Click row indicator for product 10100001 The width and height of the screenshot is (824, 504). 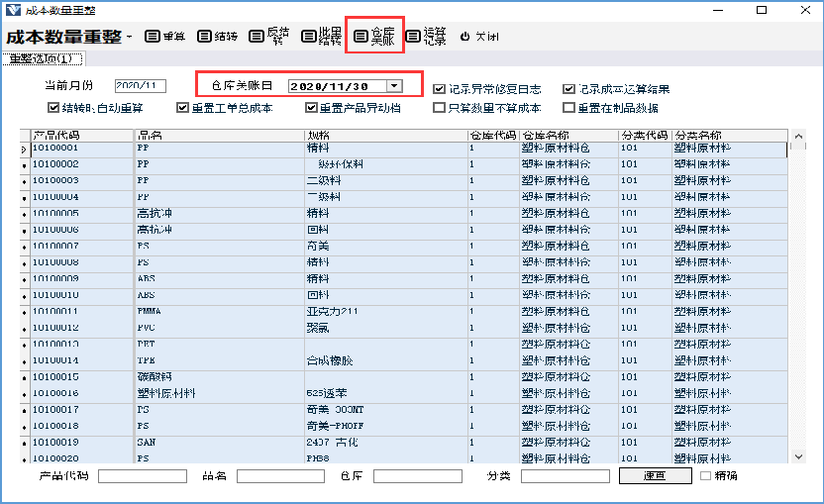(24, 149)
